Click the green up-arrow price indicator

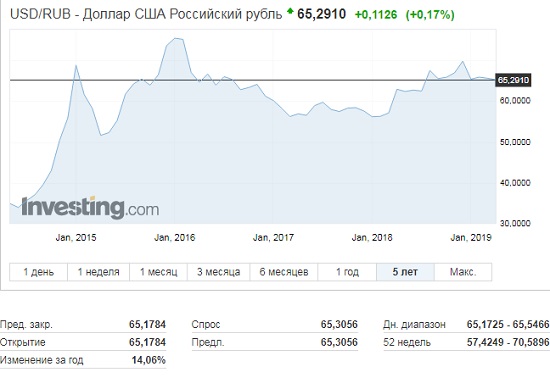(290, 12)
